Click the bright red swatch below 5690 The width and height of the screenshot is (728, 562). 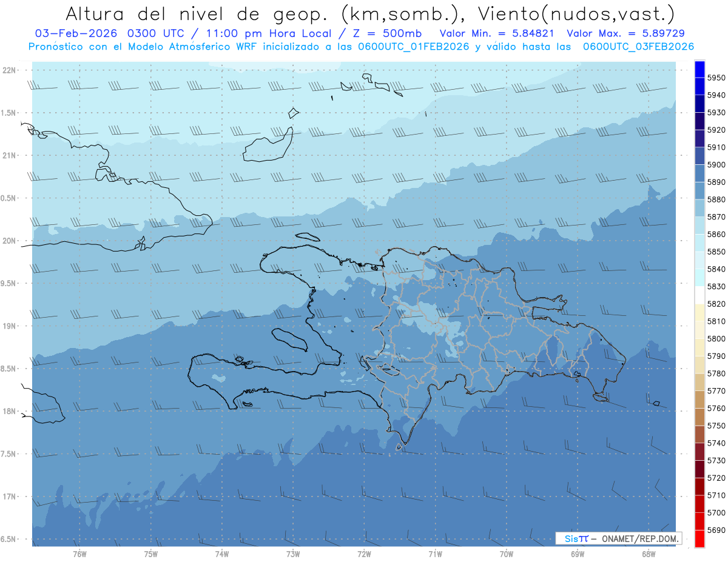pyautogui.click(x=699, y=538)
